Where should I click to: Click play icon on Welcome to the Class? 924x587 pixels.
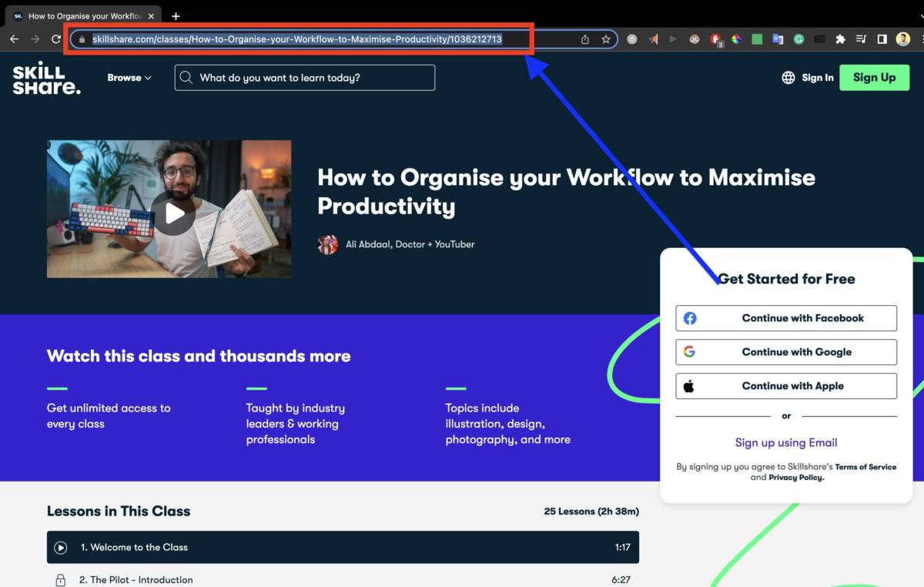pyautogui.click(x=61, y=548)
